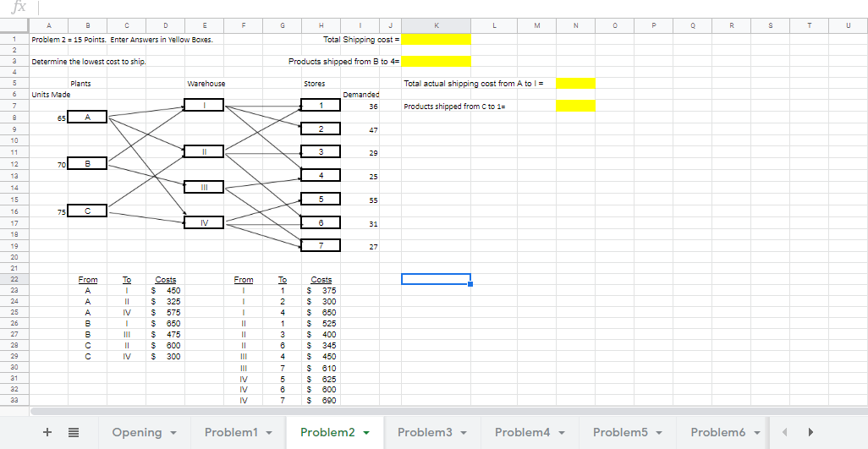Click 'Products shipped from C to 1=' label
This screenshot has height=449, width=868.
pos(454,107)
